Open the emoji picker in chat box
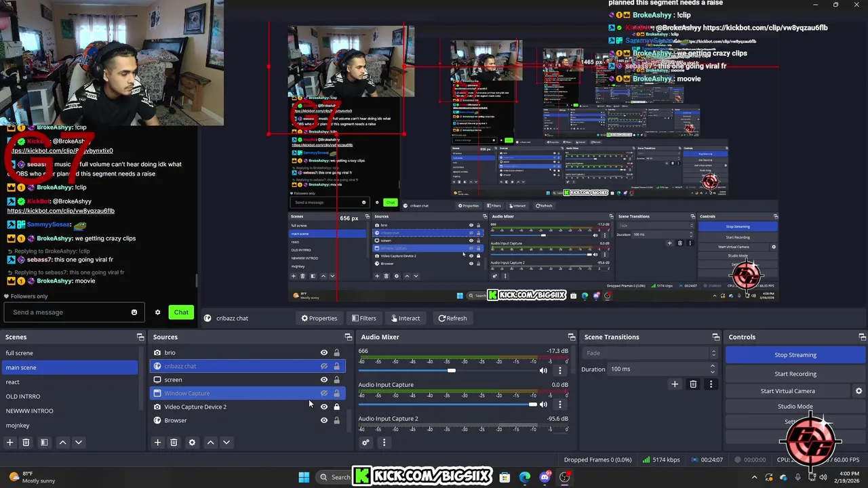The width and height of the screenshot is (868, 488). [134, 312]
